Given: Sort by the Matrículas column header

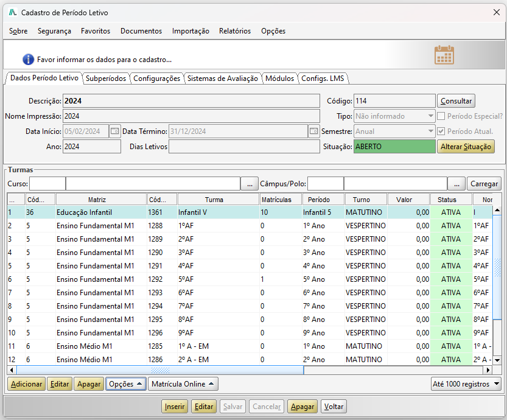Looking at the screenshot, I should click(x=281, y=200).
